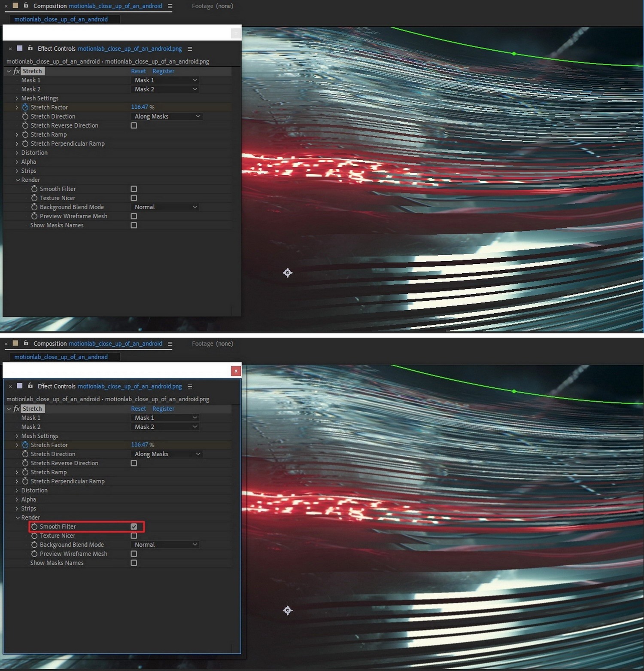Screen dimensions: 644x671
Task: Click Texture Nicer stopwatch in upper panel
Action: [34, 198]
